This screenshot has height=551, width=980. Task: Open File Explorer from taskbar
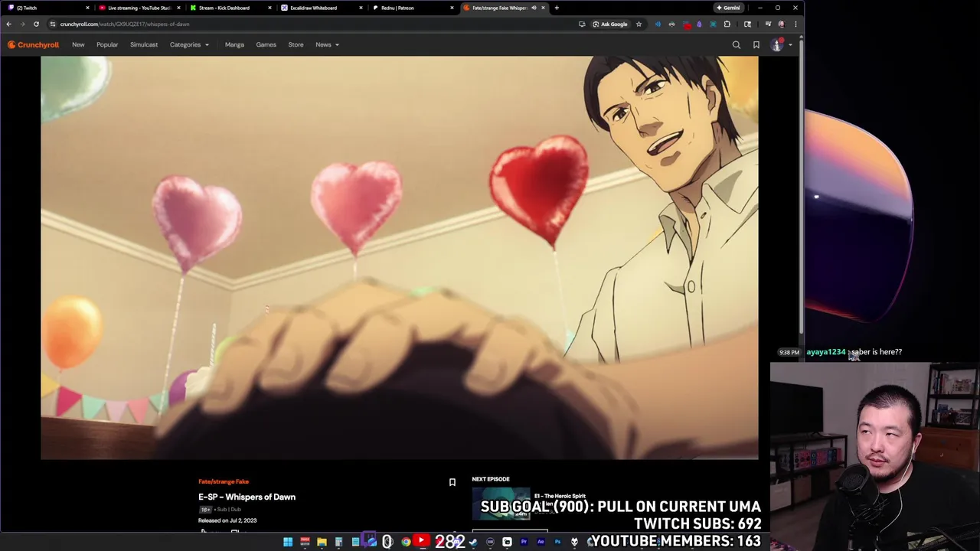pos(322,542)
